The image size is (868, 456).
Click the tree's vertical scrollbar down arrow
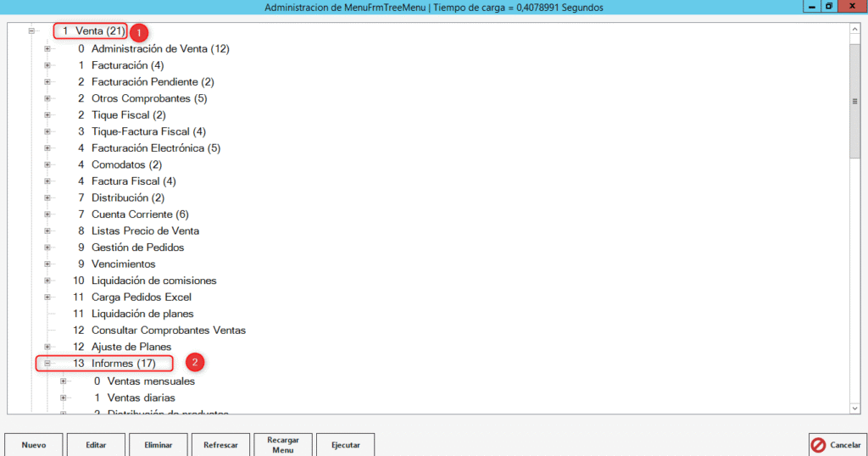[854, 408]
